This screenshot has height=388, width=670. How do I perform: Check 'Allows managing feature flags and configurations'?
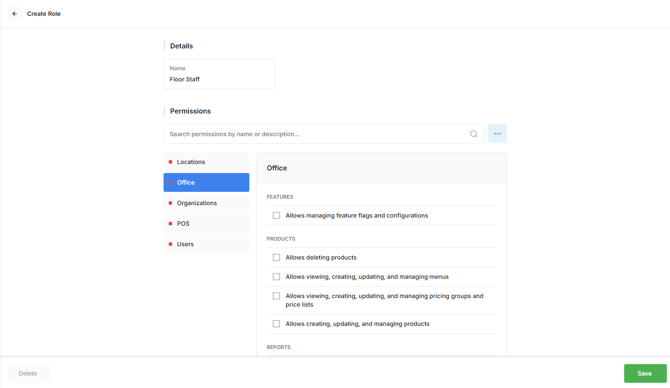[x=276, y=215]
